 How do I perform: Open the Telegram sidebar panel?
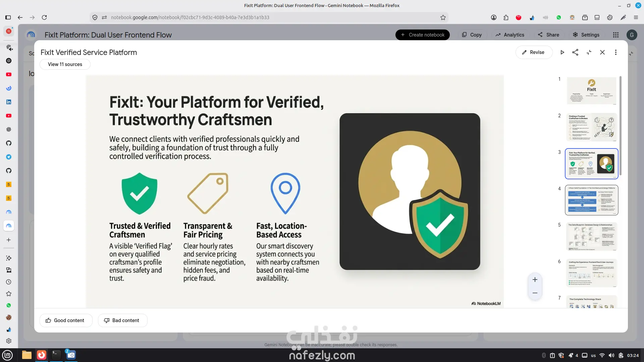click(9, 157)
